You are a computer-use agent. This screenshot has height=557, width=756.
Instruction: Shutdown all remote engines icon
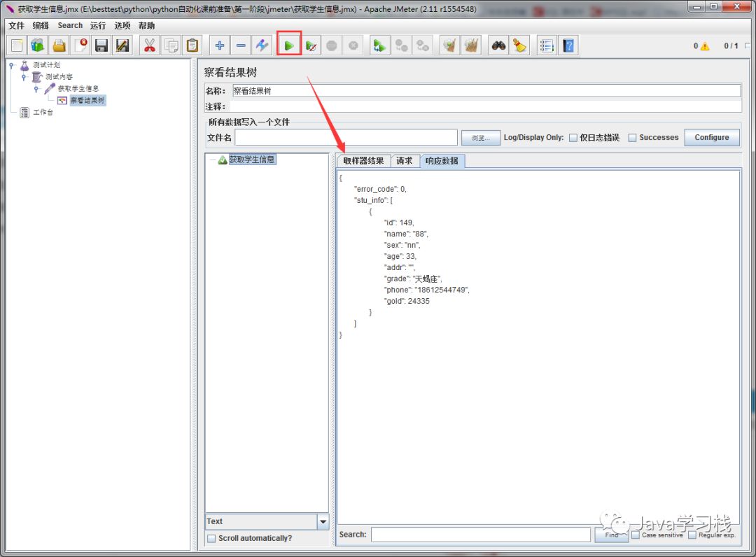point(423,45)
